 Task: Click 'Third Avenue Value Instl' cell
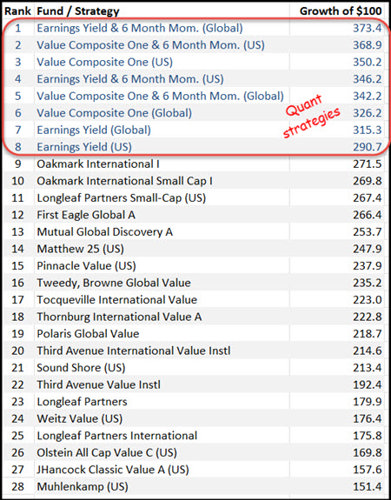click(x=99, y=385)
